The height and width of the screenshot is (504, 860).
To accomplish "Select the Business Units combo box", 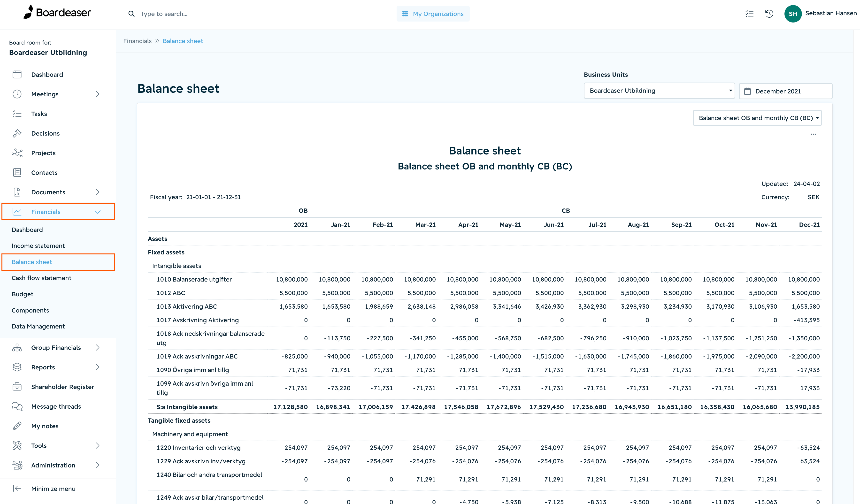I will pos(659,91).
